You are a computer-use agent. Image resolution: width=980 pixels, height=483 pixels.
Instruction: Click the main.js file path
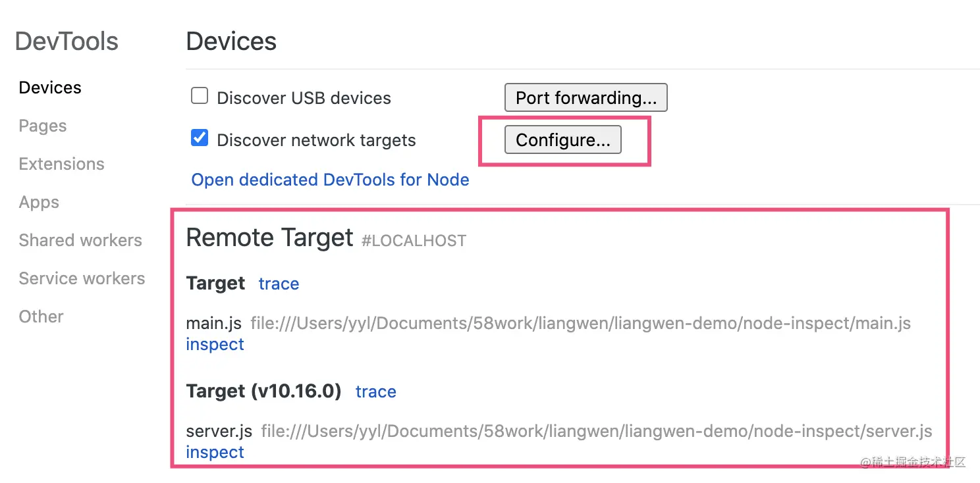coord(580,323)
